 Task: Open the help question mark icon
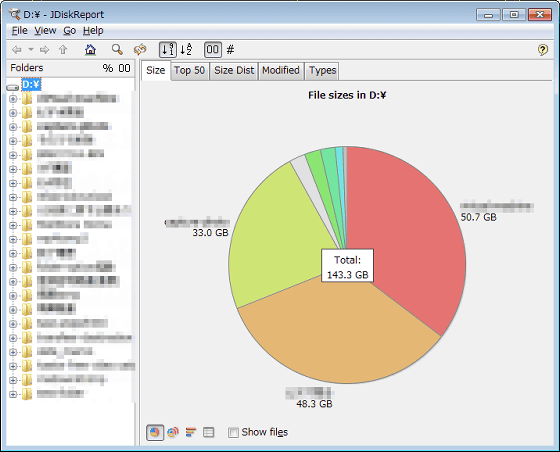tap(542, 50)
